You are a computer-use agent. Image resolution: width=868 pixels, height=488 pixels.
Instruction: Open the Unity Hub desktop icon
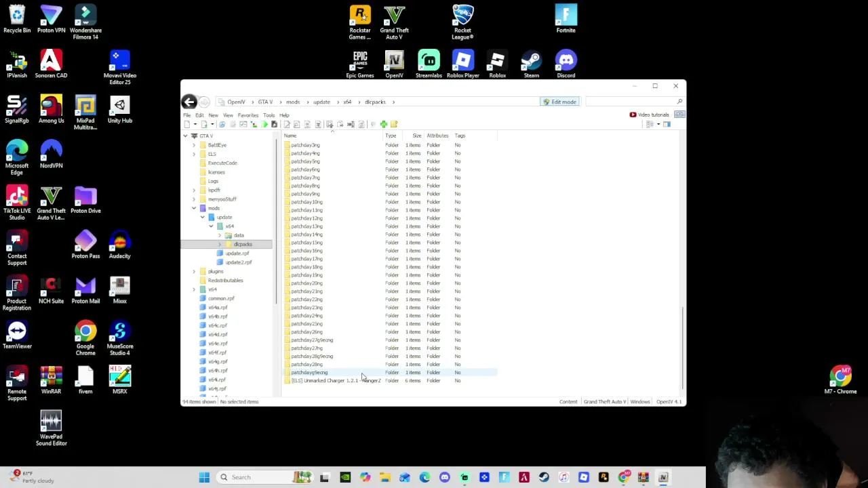(x=120, y=110)
